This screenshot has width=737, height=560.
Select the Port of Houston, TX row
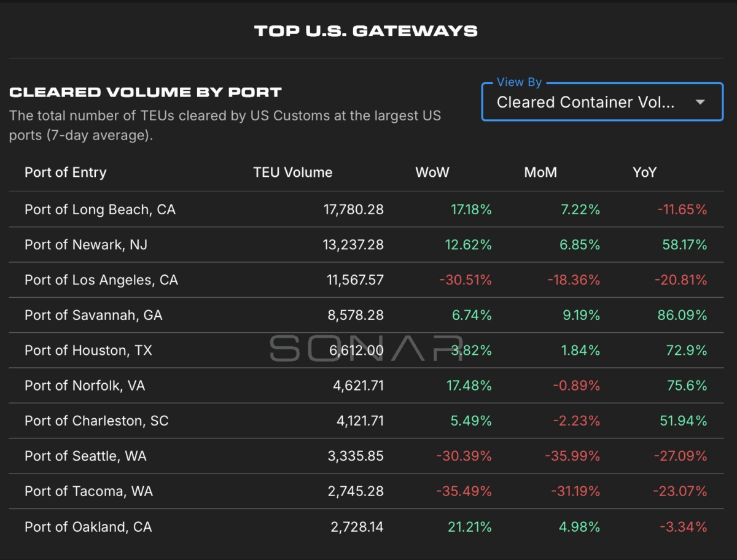[x=366, y=351]
